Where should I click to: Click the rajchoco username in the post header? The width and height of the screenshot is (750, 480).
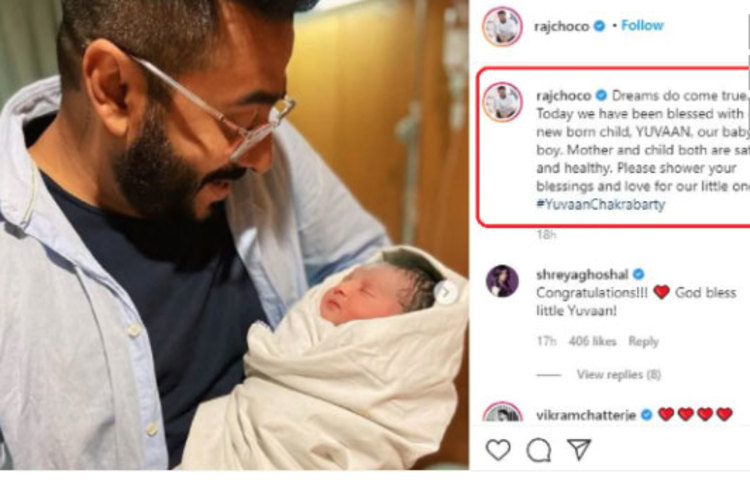[x=561, y=26]
